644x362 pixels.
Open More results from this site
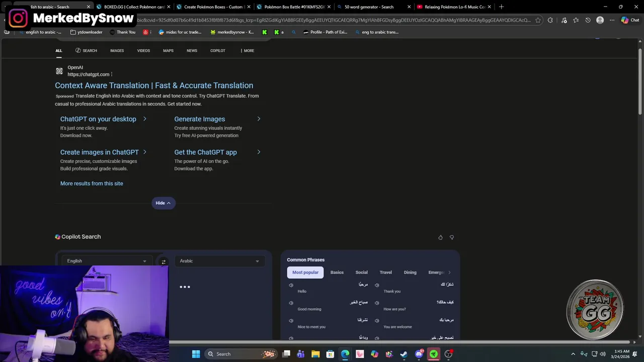(92, 184)
